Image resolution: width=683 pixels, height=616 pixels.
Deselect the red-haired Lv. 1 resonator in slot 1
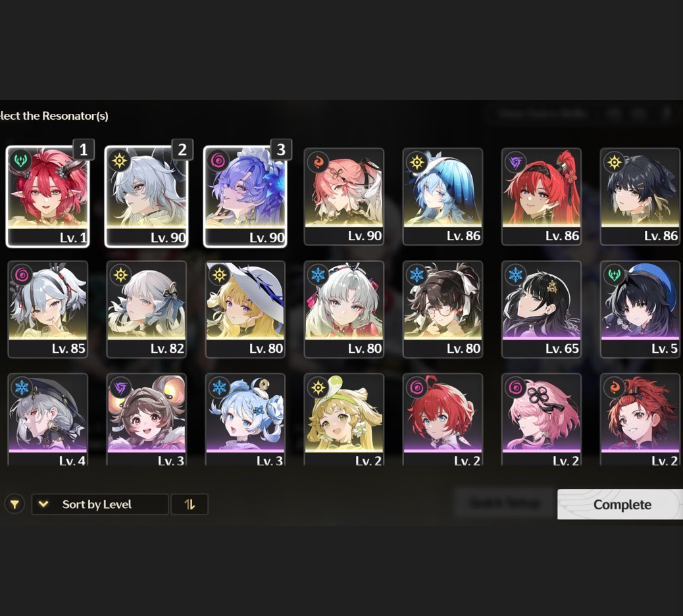coord(48,197)
